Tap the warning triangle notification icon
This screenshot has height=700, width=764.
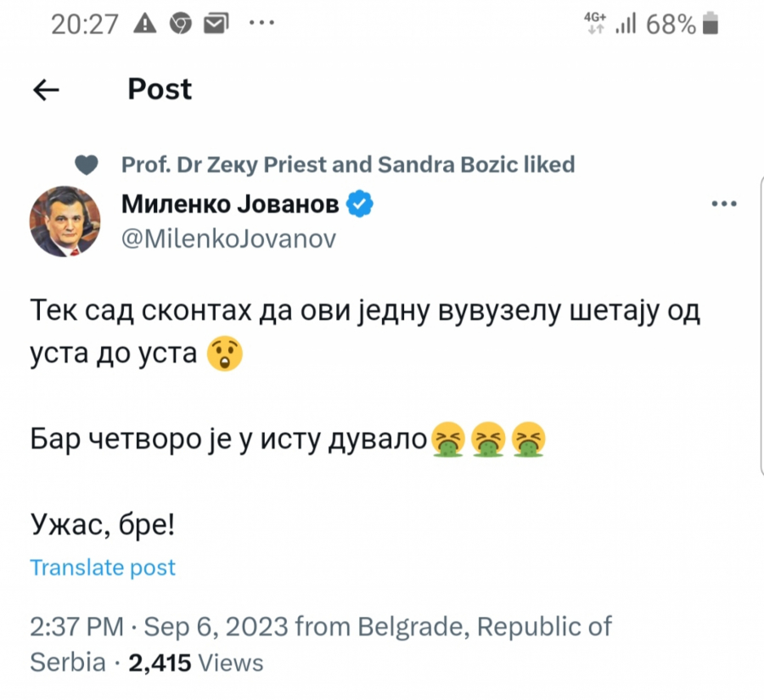pyautogui.click(x=146, y=22)
